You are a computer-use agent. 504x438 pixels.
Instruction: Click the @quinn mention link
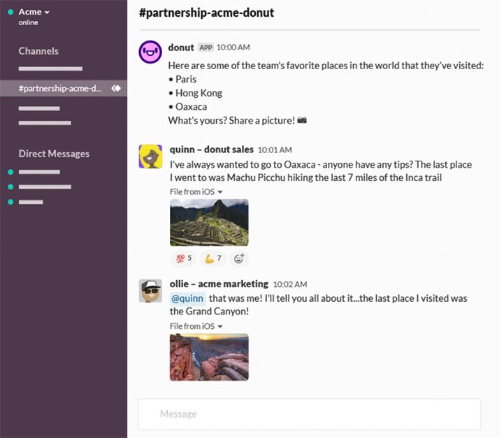[187, 299]
